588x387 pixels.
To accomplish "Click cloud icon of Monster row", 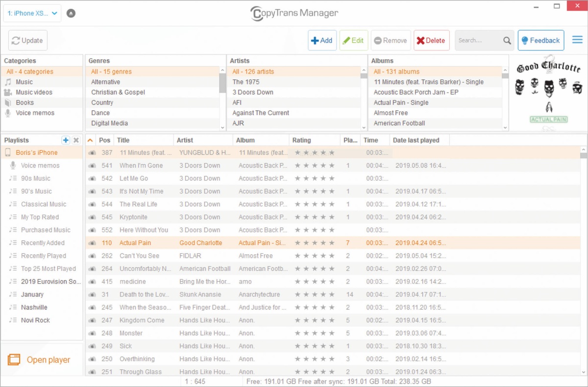I will click(92, 333).
